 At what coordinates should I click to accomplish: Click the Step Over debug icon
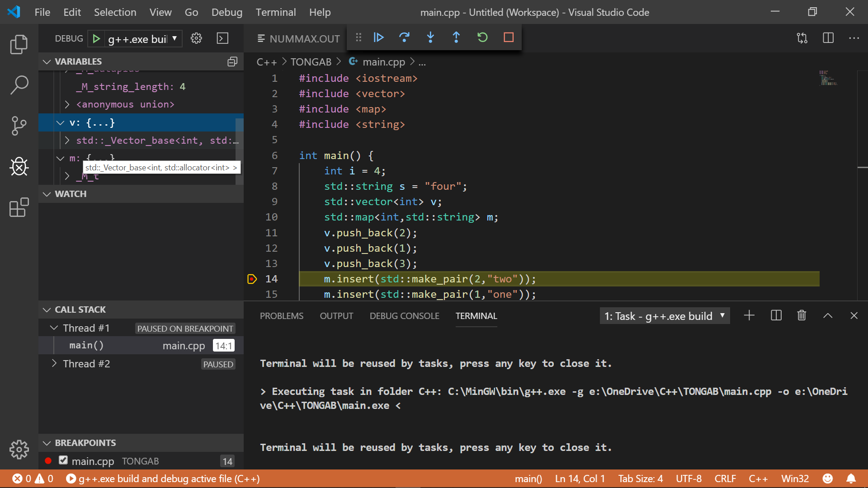pos(404,38)
